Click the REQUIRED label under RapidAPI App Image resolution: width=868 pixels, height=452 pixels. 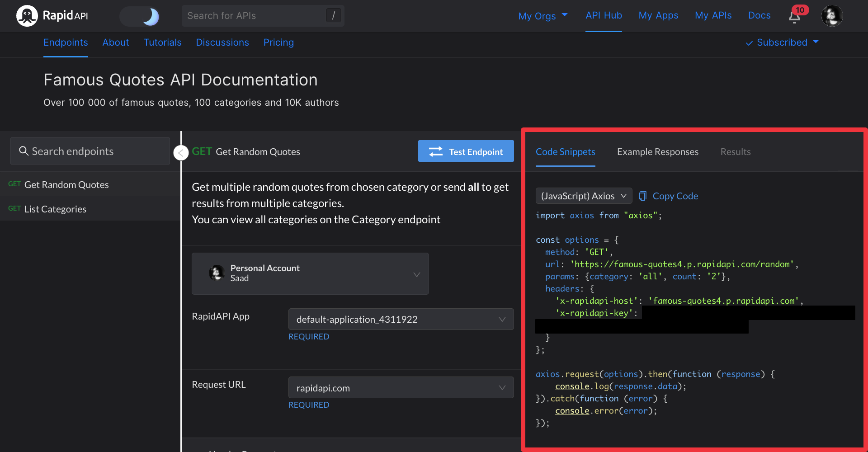coord(309,337)
